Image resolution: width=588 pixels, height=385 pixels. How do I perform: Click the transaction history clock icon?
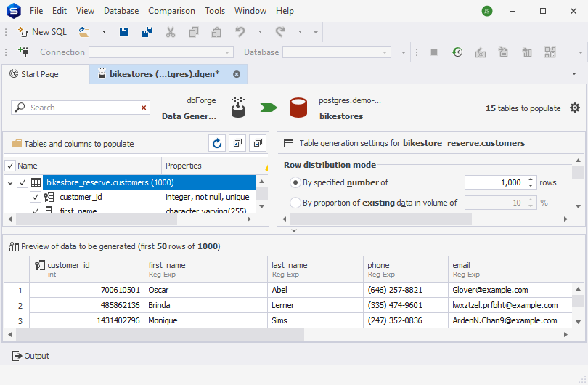tap(457, 52)
